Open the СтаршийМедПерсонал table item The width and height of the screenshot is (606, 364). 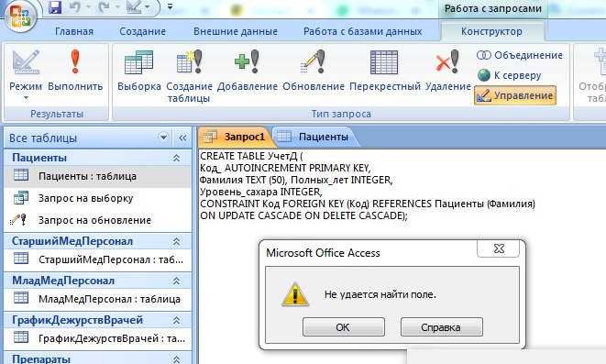(98, 259)
